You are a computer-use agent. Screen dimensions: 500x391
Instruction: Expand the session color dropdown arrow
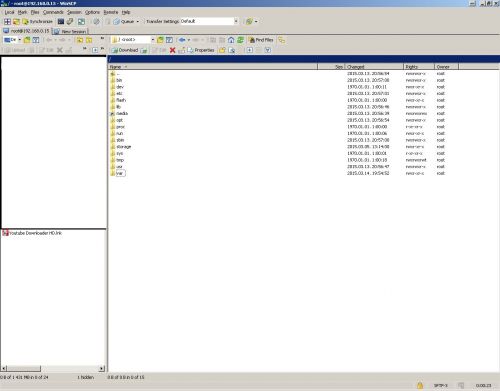[x=256, y=22]
